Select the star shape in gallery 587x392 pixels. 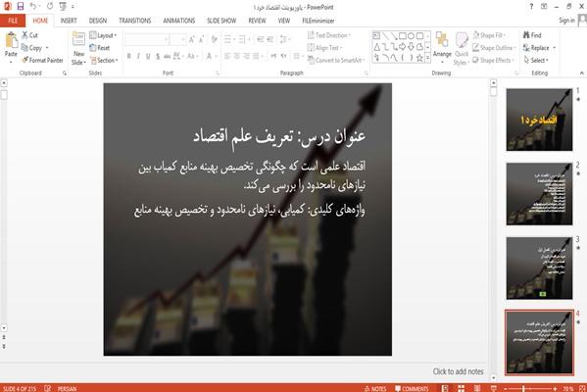coord(419,58)
